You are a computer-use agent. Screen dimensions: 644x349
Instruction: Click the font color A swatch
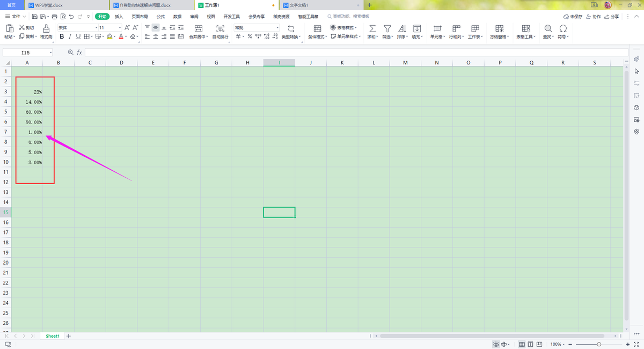121,37
